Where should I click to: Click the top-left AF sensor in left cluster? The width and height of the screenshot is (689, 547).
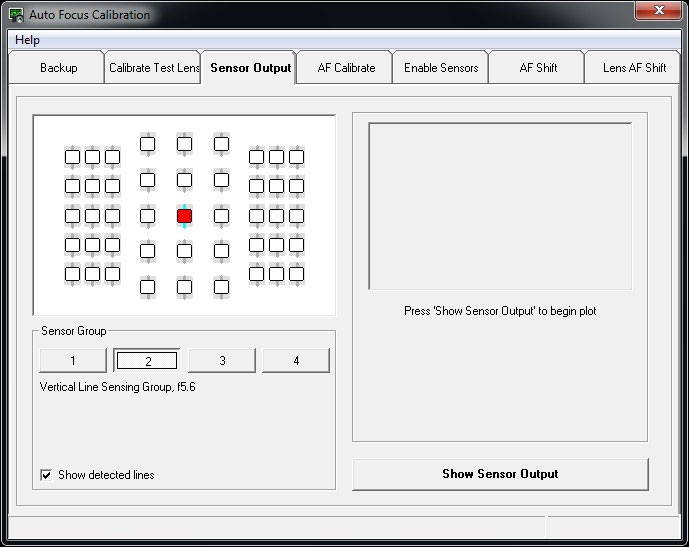click(x=73, y=157)
